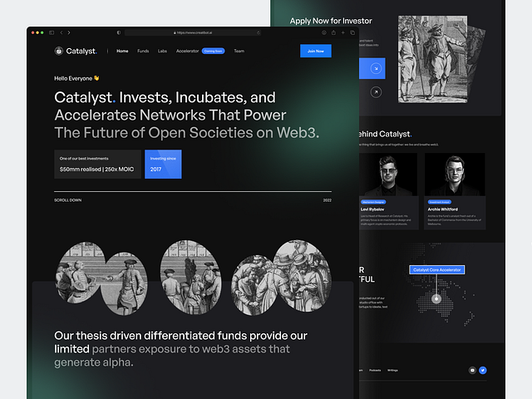Click the Hello Everyone greeting text
The image size is (532, 399).
(x=76, y=78)
